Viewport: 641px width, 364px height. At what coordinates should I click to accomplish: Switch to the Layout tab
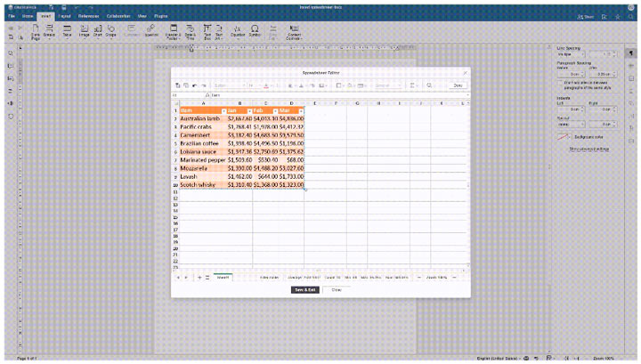64,16
